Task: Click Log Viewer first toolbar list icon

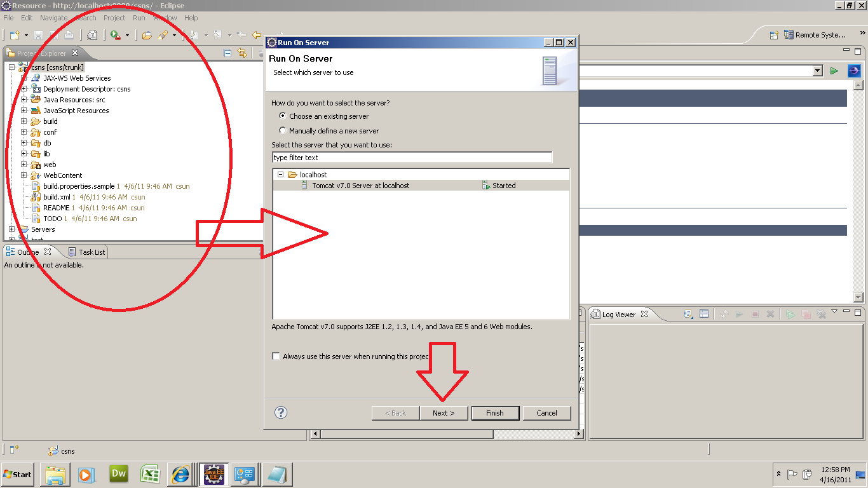Action: click(x=688, y=314)
